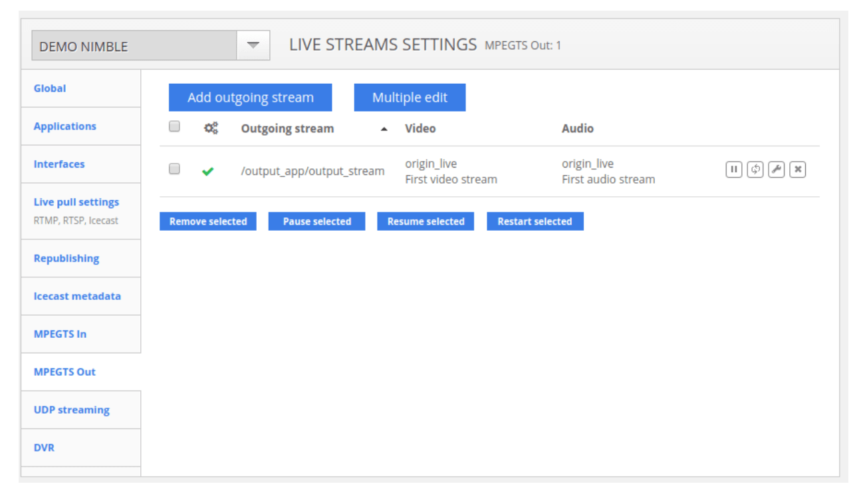Pause the output_stream outgoing stream
Image resolution: width=867 pixels, height=504 pixels.
click(733, 170)
